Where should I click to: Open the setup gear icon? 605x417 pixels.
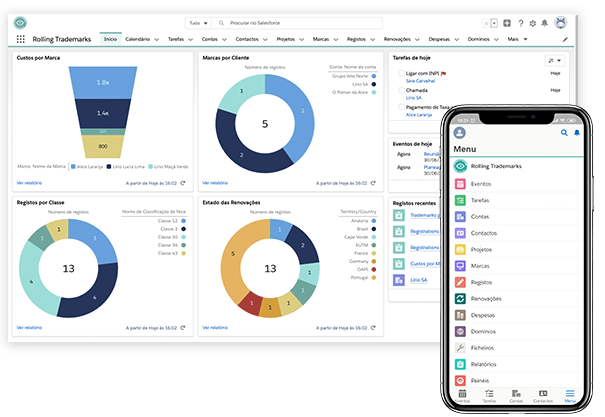pyautogui.click(x=532, y=22)
